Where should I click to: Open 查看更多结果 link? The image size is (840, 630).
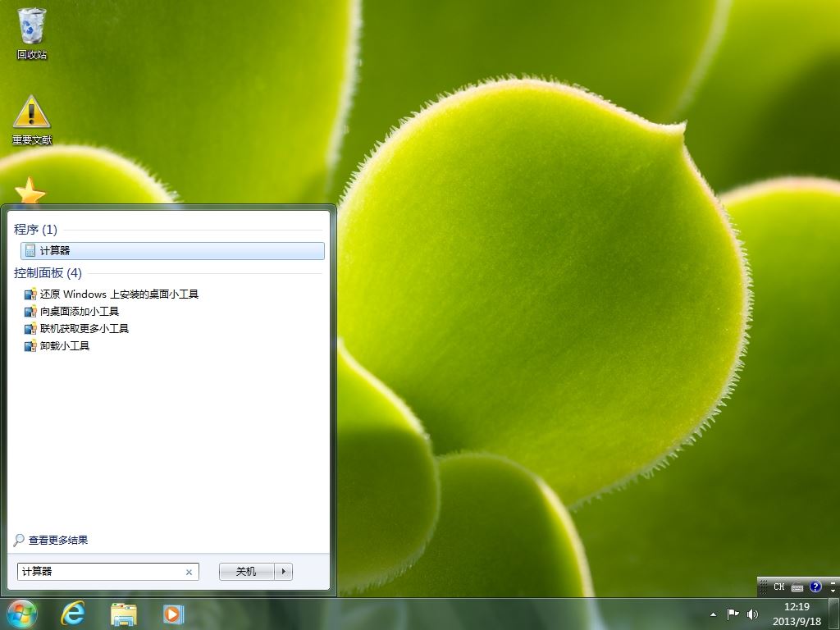[x=58, y=540]
